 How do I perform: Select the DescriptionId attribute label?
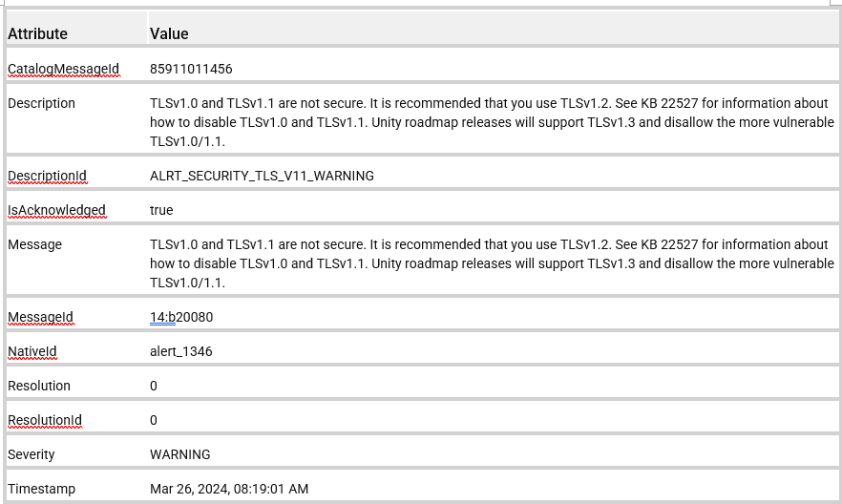click(x=47, y=176)
